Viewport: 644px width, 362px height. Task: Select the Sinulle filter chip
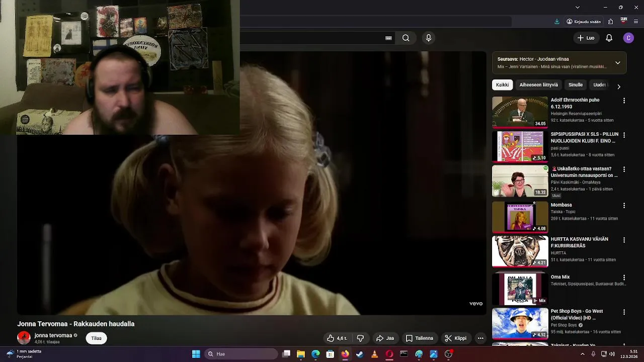click(576, 85)
